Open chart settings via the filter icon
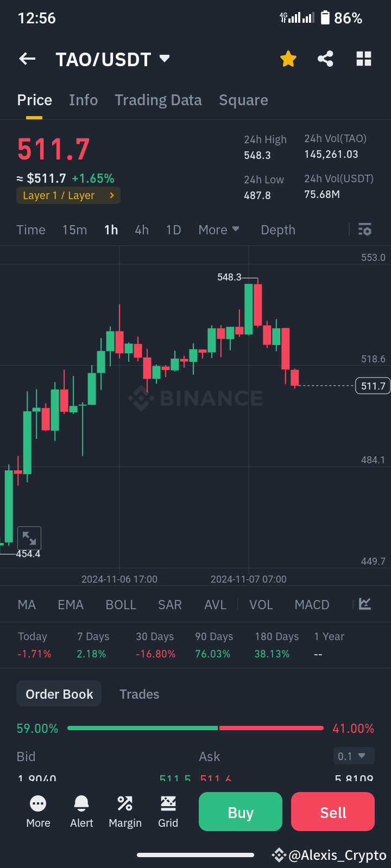391x868 pixels. pos(364,229)
